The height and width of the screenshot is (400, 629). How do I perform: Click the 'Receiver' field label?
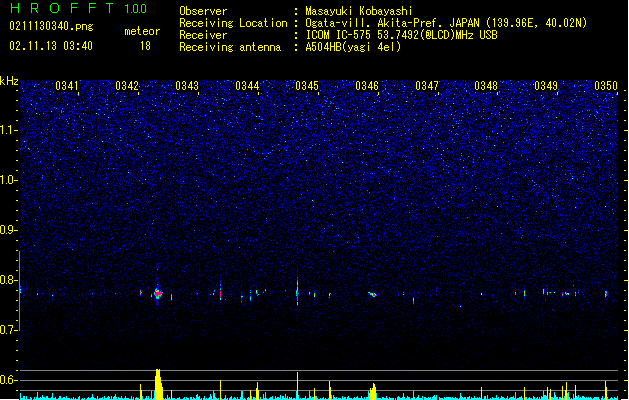pos(203,35)
